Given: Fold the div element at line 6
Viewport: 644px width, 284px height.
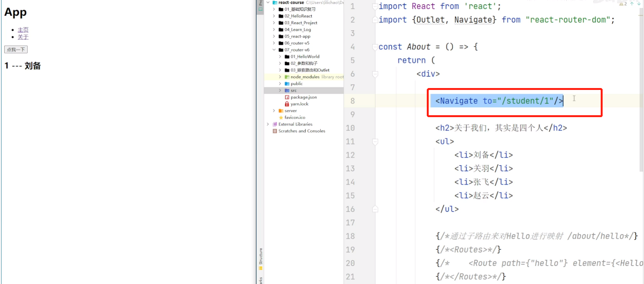Looking at the screenshot, I should tap(375, 74).
